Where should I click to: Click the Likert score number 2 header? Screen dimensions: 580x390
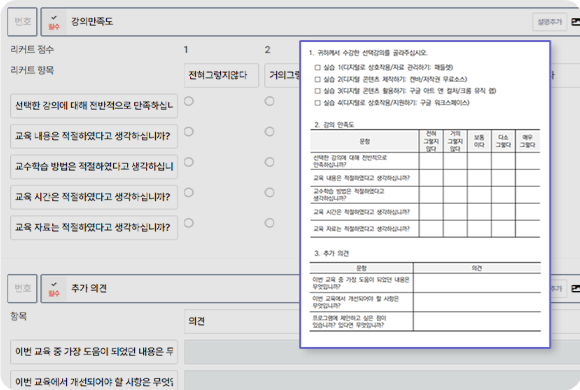[x=267, y=50]
